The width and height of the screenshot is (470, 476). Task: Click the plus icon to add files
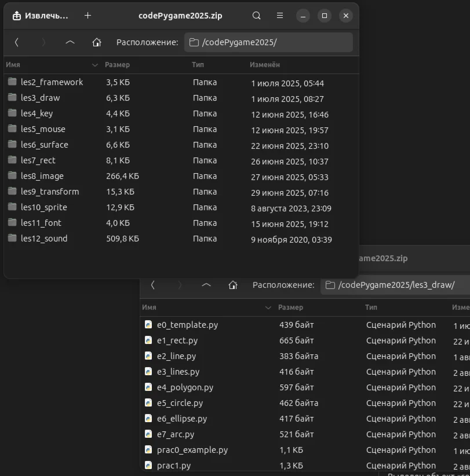point(88,16)
